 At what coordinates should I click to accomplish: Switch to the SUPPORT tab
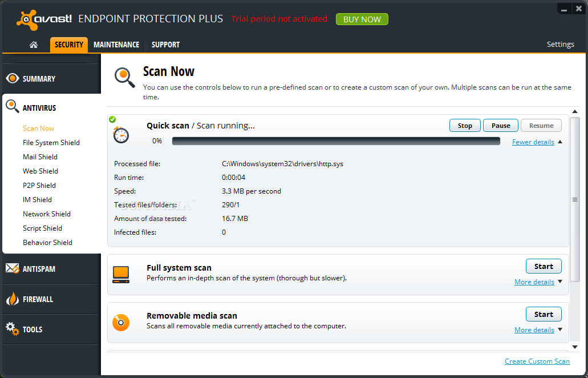click(165, 45)
